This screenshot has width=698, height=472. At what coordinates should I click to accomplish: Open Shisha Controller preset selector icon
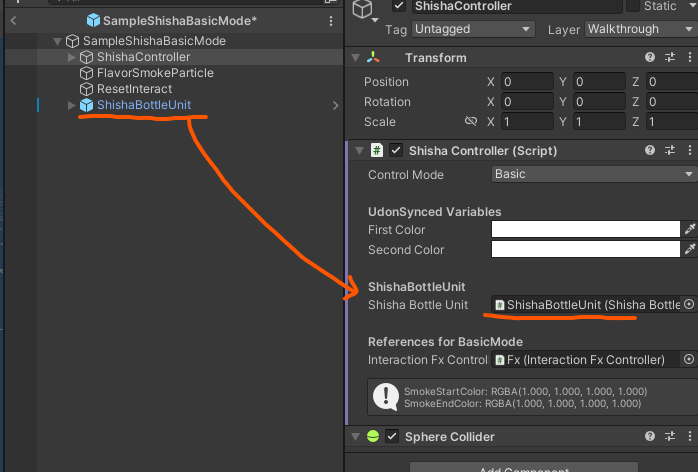[x=670, y=150]
